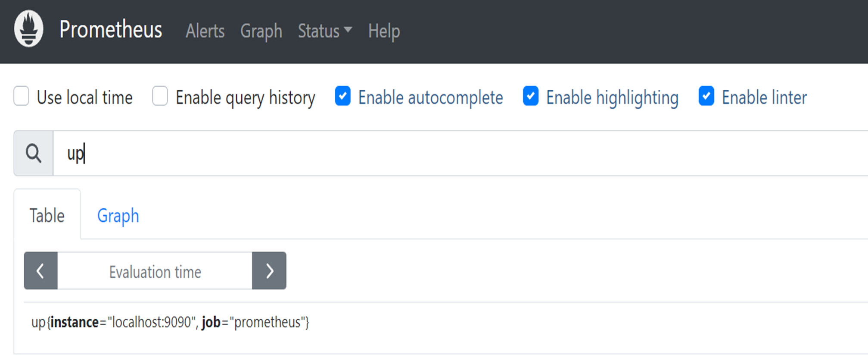Image resolution: width=868 pixels, height=355 pixels.
Task: Click the Prometheus flame logo
Action: [x=29, y=29]
